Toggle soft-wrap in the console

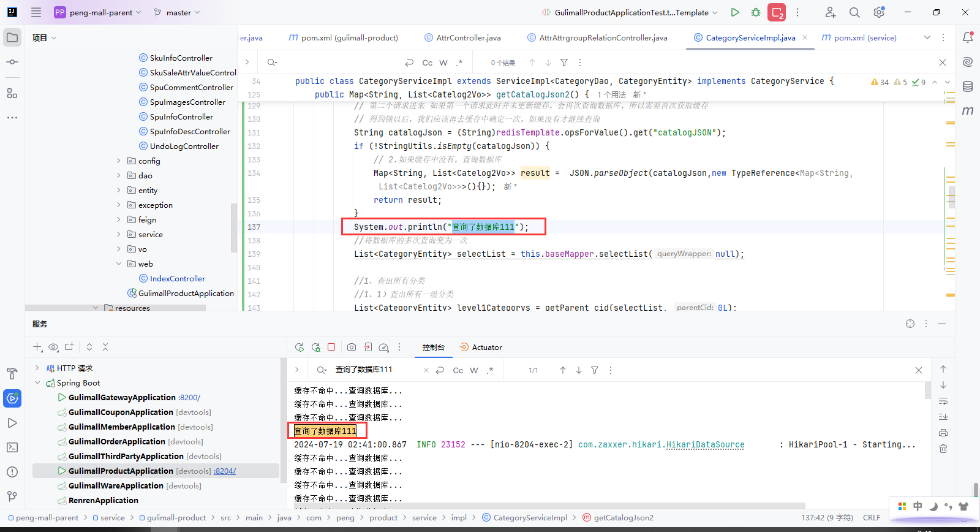tap(943, 401)
